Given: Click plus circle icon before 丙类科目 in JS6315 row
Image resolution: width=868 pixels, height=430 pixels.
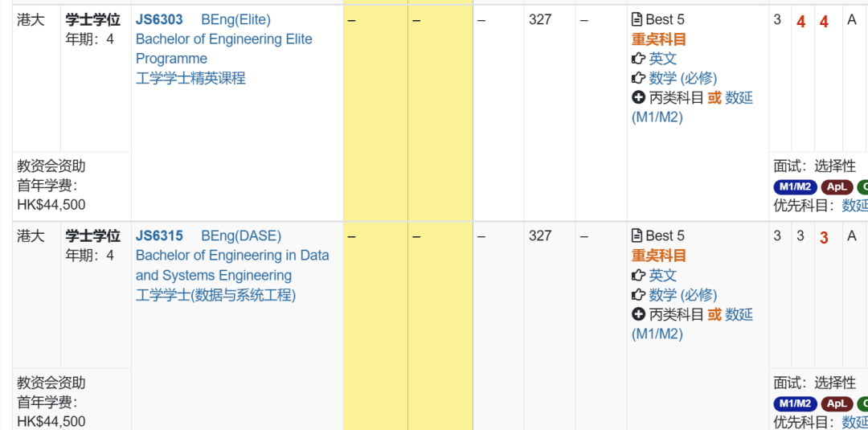Looking at the screenshot, I should pyautogui.click(x=638, y=314).
